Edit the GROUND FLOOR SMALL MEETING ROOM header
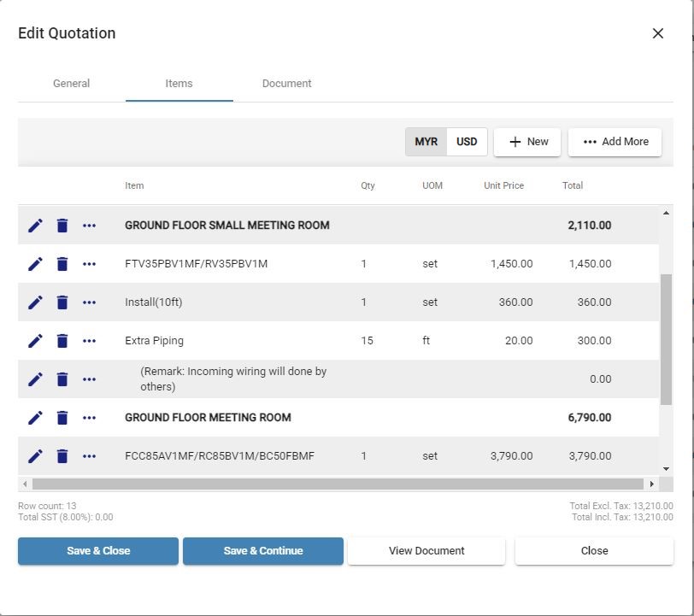 (35, 226)
